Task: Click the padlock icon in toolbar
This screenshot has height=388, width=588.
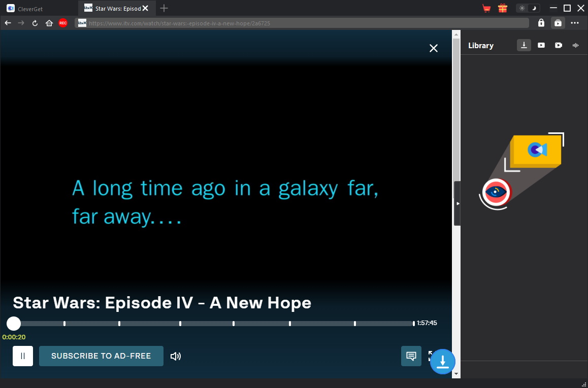Action: coord(541,23)
